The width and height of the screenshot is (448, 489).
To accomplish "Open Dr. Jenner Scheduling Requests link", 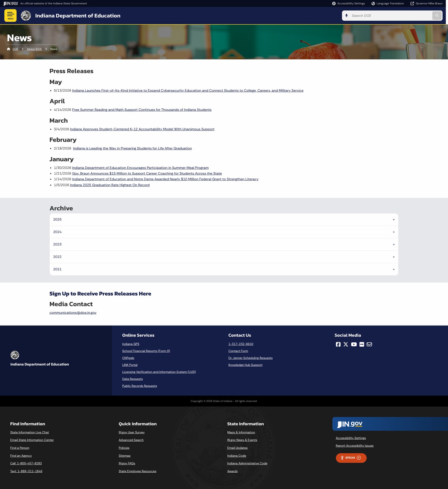I will [250, 358].
